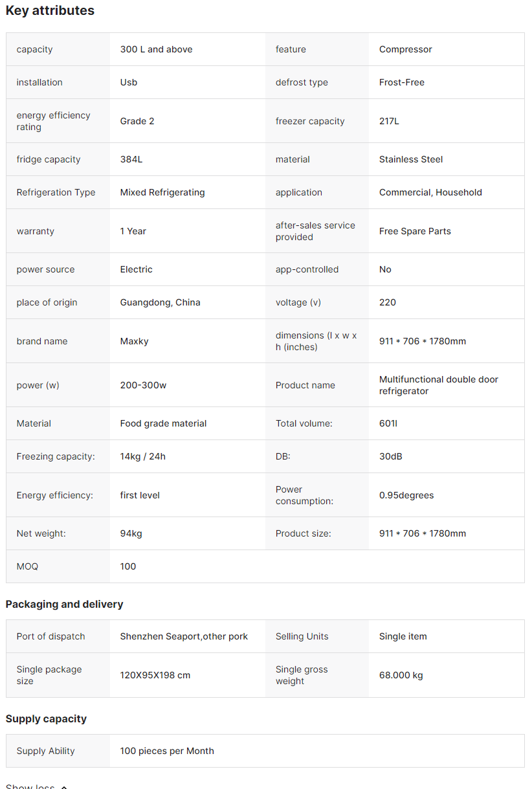Select the Shenzhen Seaport port of dispatch value

coord(184,636)
